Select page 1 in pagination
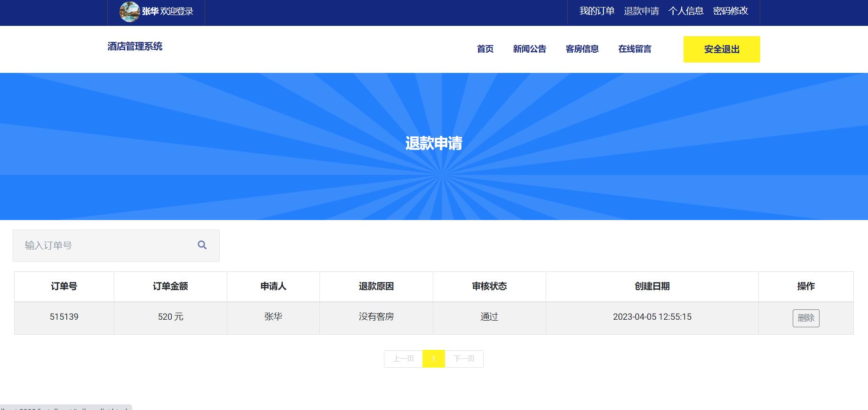The width and height of the screenshot is (868, 410). 433,359
